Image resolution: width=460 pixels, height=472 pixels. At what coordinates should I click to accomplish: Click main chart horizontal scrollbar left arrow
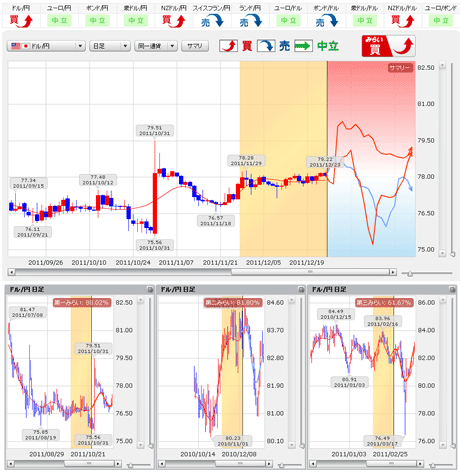[x=11, y=272]
